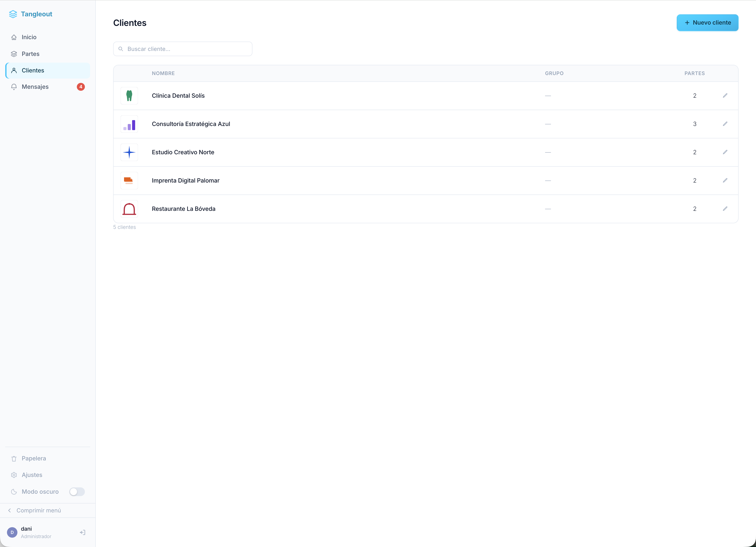The height and width of the screenshot is (547, 756).
Task: Toggle the Modo oscuro switch
Action: pyautogui.click(x=77, y=492)
